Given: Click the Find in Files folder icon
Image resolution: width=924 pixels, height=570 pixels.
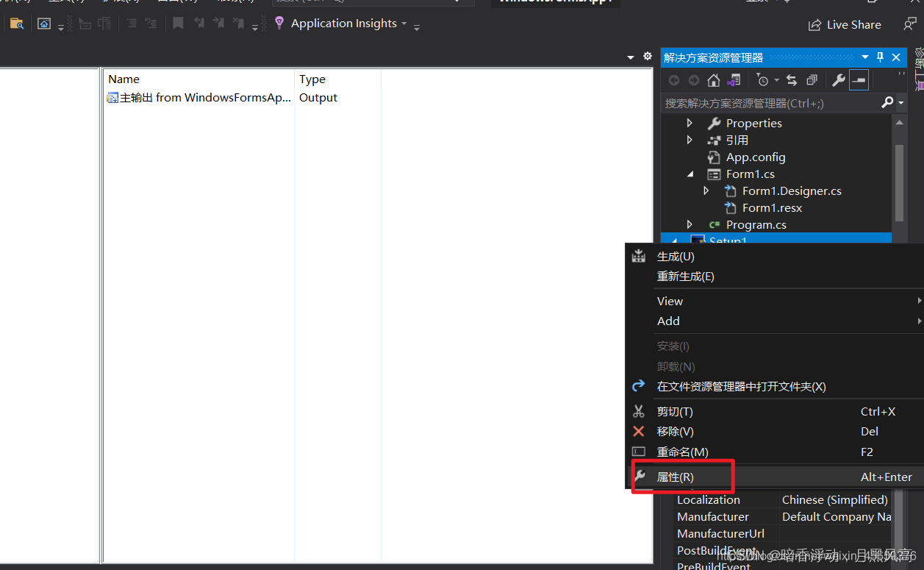Looking at the screenshot, I should (x=16, y=24).
